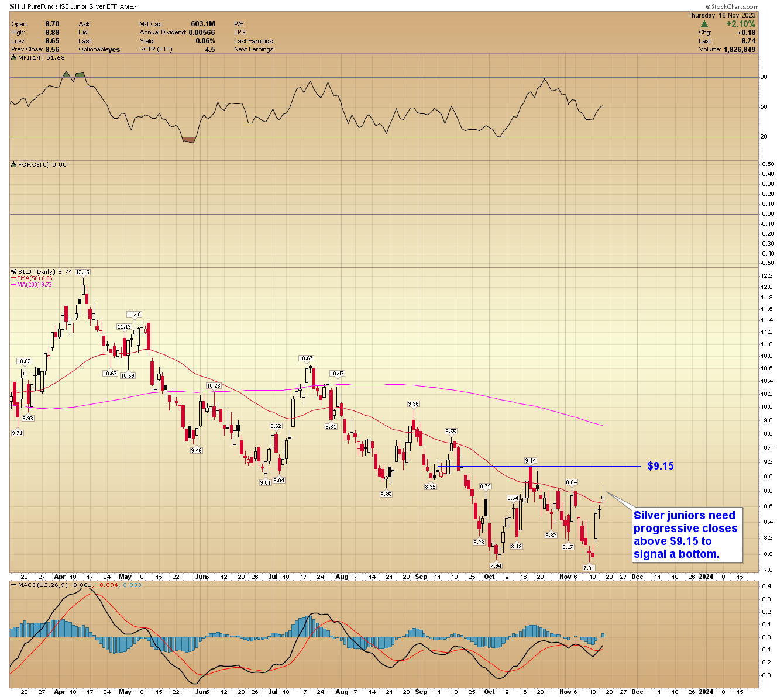Click the 8.84 price high label
This screenshot has width=784, height=697.
pos(572,482)
